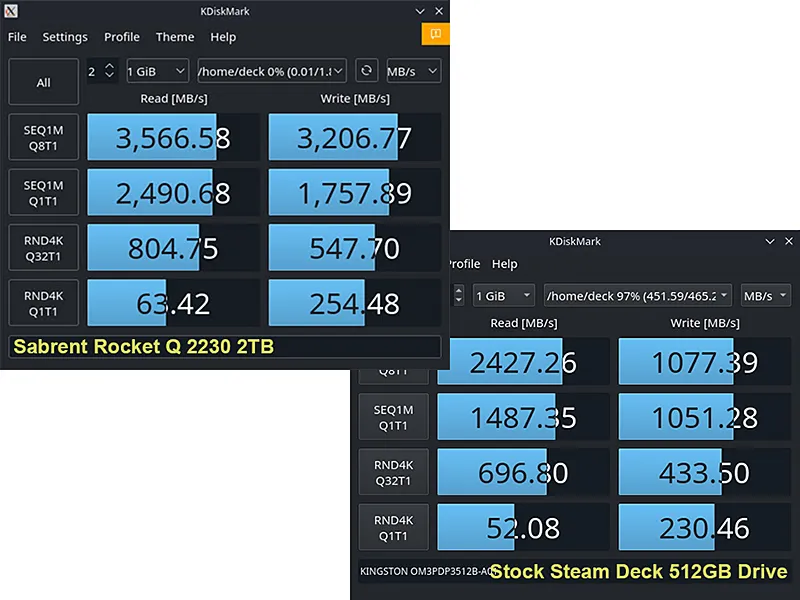Run the SEQ1M Q1T1 test in the Steam Deck window
800x600 pixels.
point(393,417)
